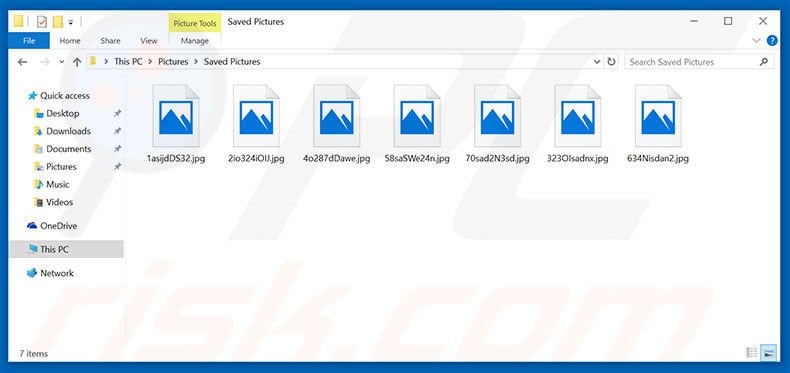790x373 pixels.
Task: Unpin Documents using its pin icon
Action: point(117,149)
